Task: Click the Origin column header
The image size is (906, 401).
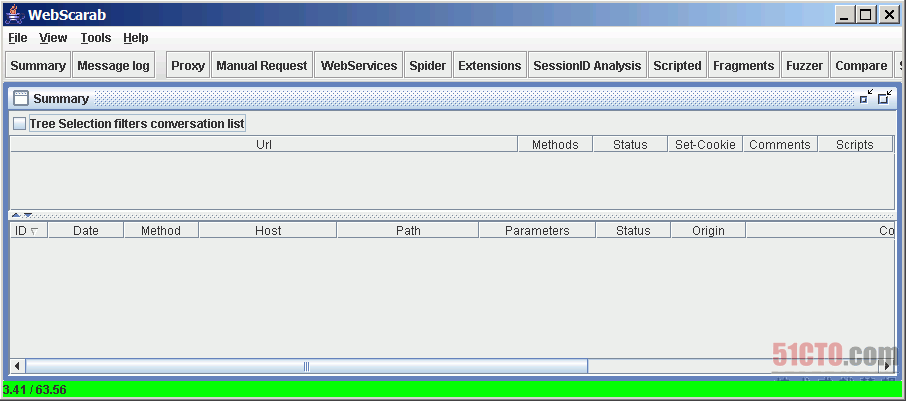Action: pos(708,231)
